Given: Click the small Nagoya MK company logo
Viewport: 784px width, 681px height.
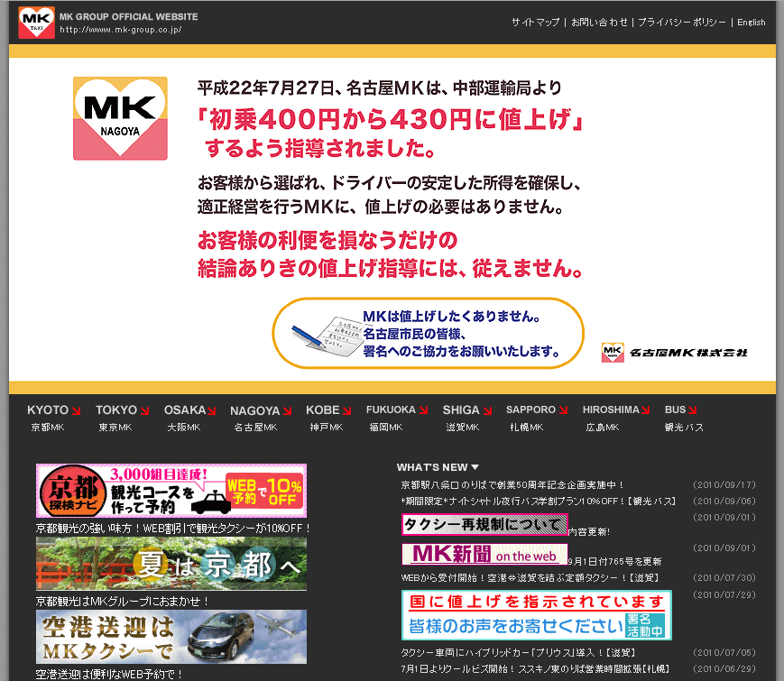Looking at the screenshot, I should coord(613,353).
